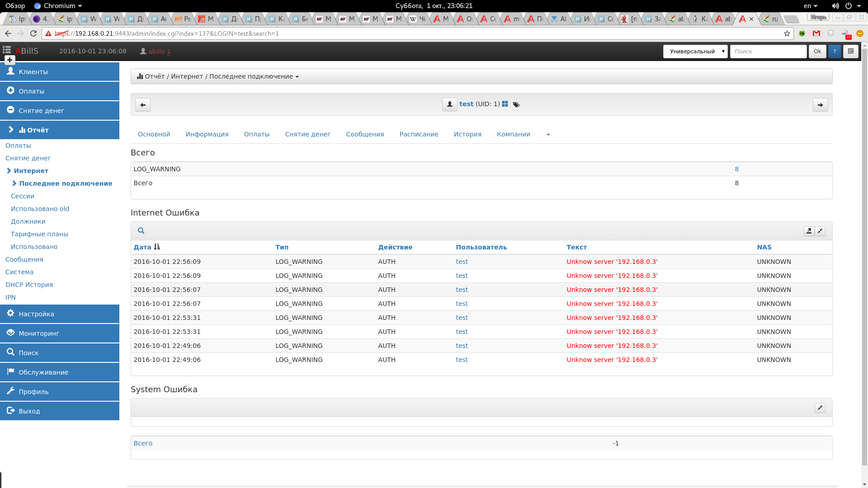Click the export icon in Internet Ошибка panel
The image size is (868, 488).
[809, 231]
